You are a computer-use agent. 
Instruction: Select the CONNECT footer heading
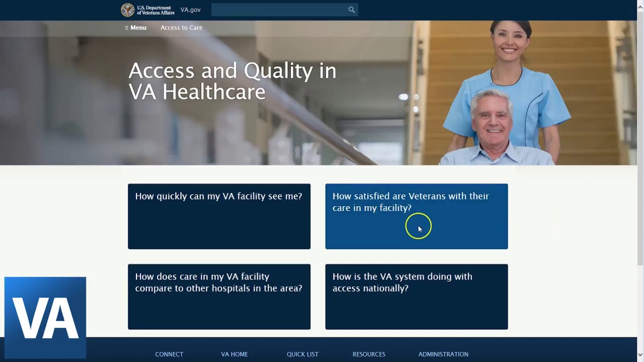(x=169, y=354)
